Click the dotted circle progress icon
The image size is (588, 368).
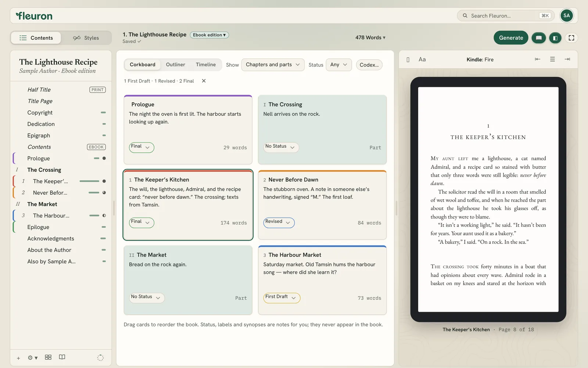(100, 358)
